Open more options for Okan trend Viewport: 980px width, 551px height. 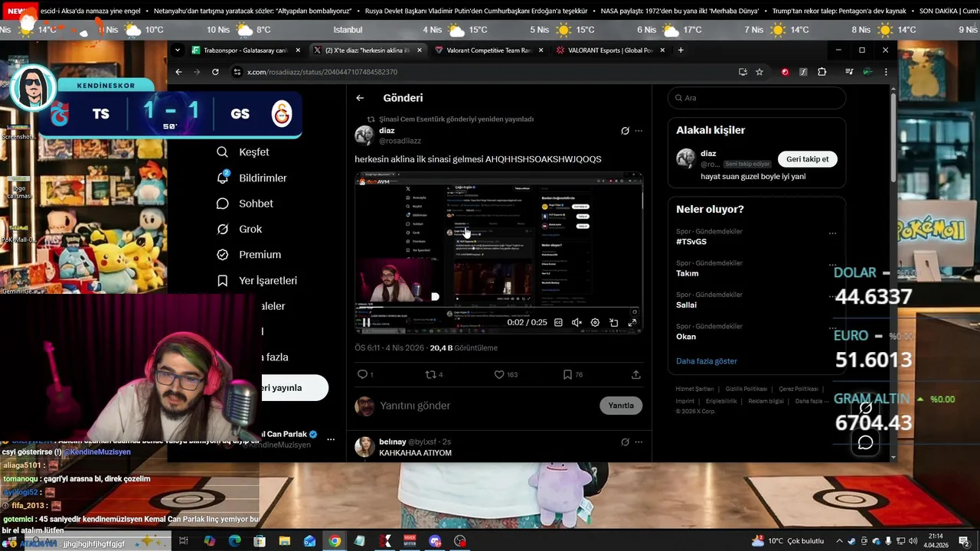pyautogui.click(x=832, y=328)
